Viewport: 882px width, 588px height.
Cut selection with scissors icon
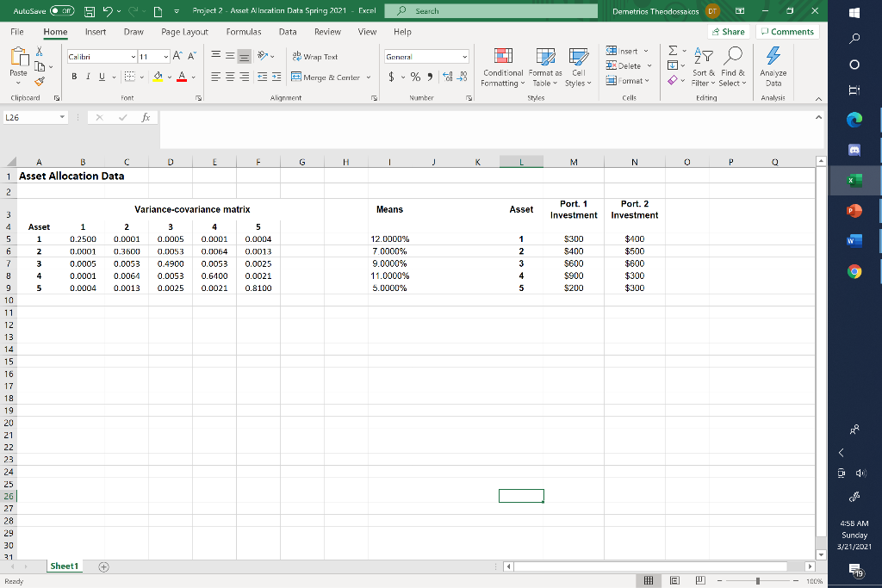tap(40, 51)
